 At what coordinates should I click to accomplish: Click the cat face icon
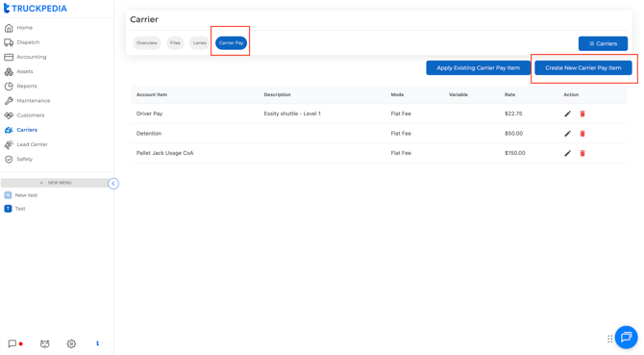45,343
